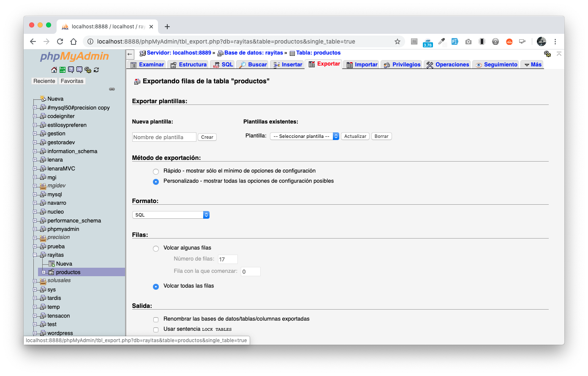Switch to the Estructura tab
This screenshot has width=588, height=376.
tap(188, 65)
